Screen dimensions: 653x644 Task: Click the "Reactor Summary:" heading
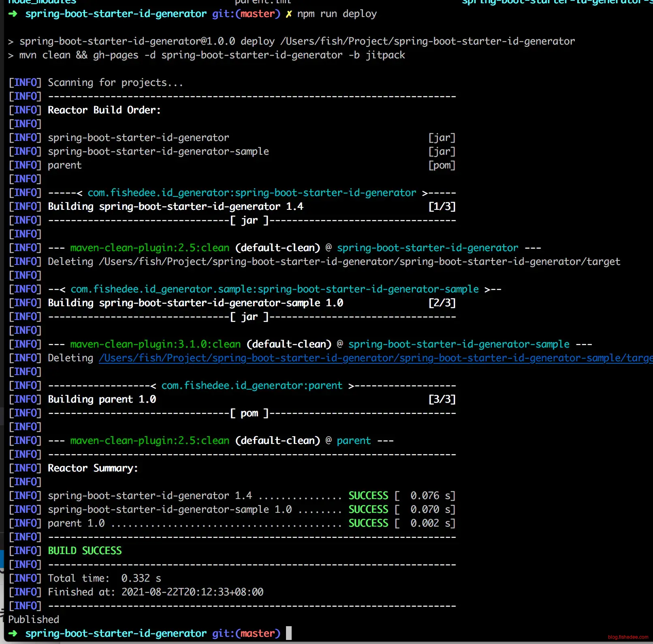[93, 468]
